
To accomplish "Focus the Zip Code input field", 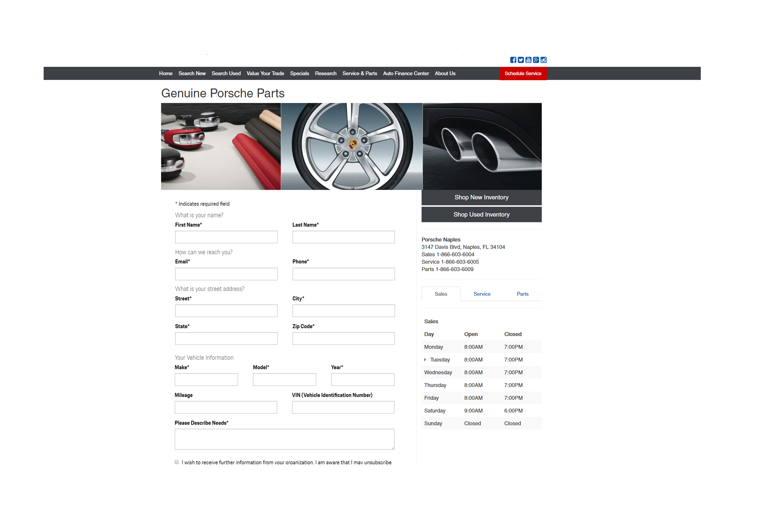I will [x=343, y=338].
